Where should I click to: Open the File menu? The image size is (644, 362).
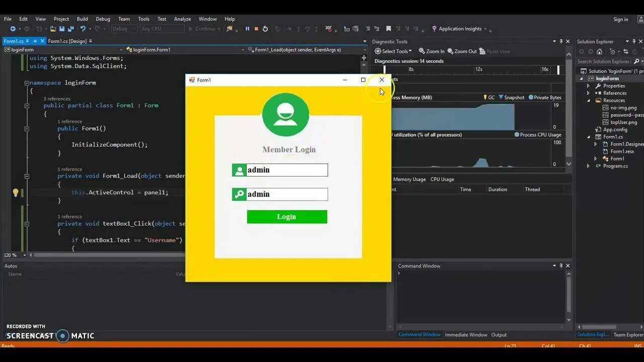pyautogui.click(x=8, y=19)
